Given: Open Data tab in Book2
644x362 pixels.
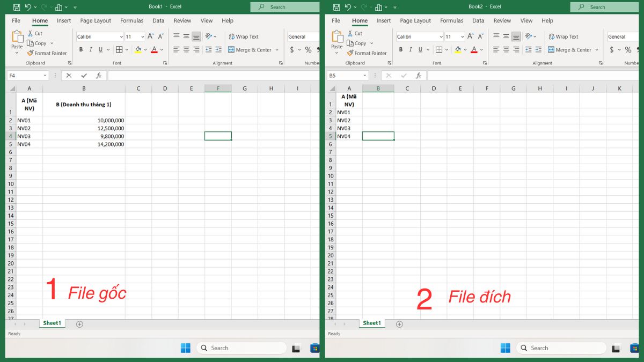Looking at the screenshot, I should (478, 21).
